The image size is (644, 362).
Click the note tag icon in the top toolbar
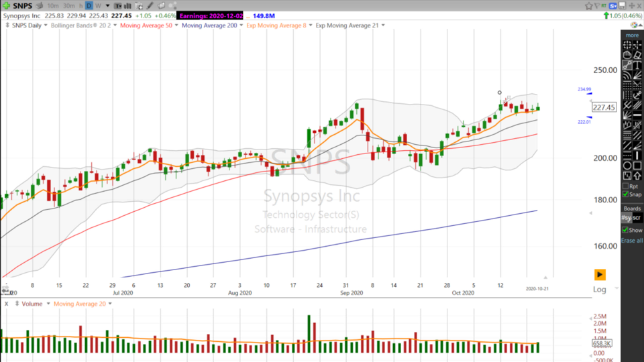tap(161, 6)
